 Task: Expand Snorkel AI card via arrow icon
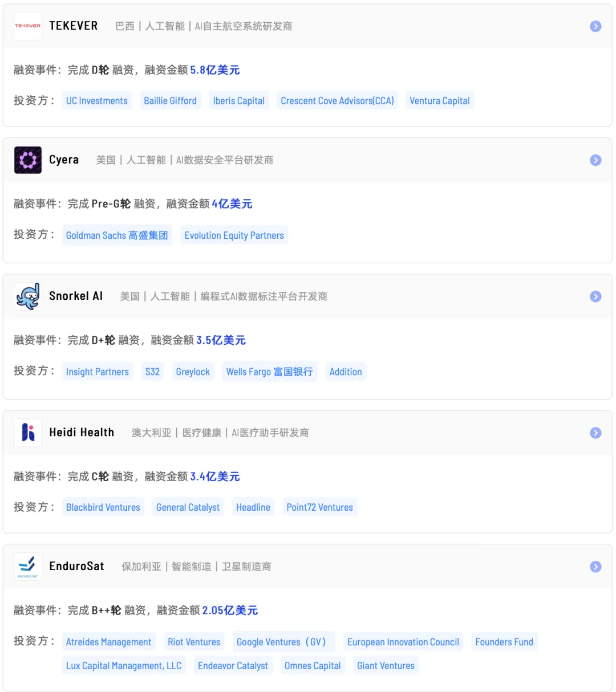pos(595,296)
